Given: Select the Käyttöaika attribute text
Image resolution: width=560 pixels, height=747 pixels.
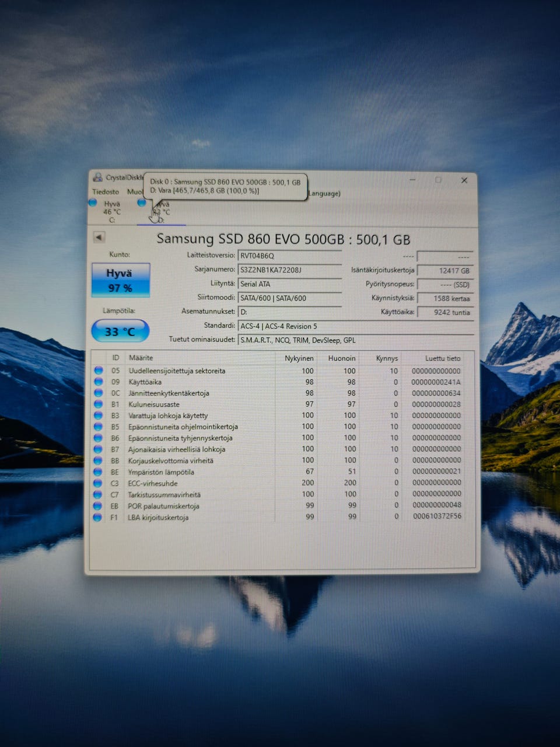Looking at the screenshot, I should tap(145, 382).
